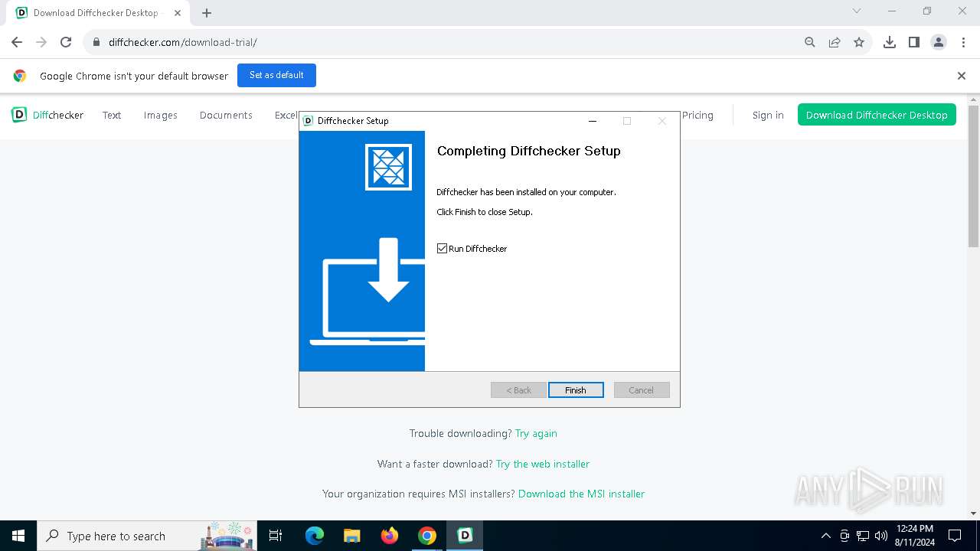Select the Download Diffchecker Desktop tab
Image resolution: width=980 pixels, height=551 pixels.
pyautogui.click(x=100, y=13)
